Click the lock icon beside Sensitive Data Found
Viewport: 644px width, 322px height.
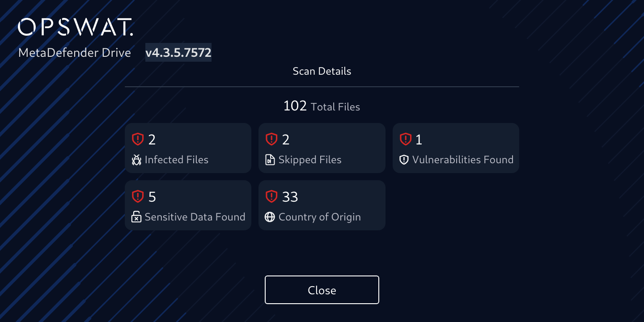136,217
